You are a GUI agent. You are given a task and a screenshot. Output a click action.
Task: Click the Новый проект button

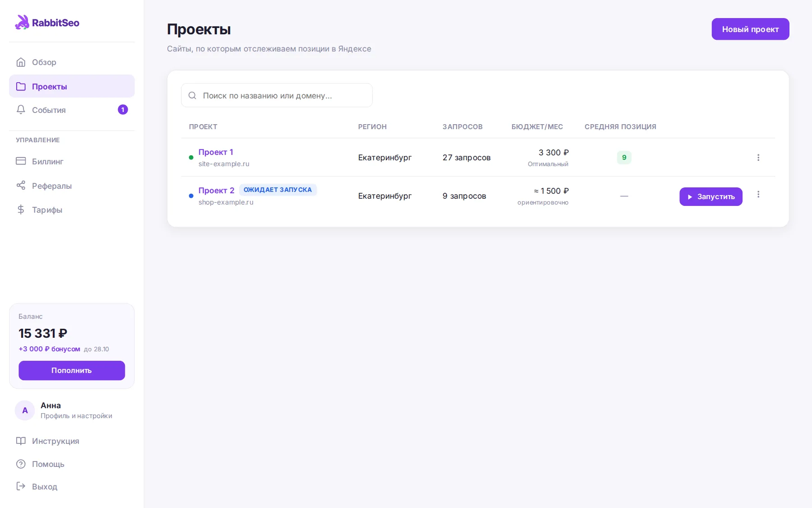(x=750, y=29)
